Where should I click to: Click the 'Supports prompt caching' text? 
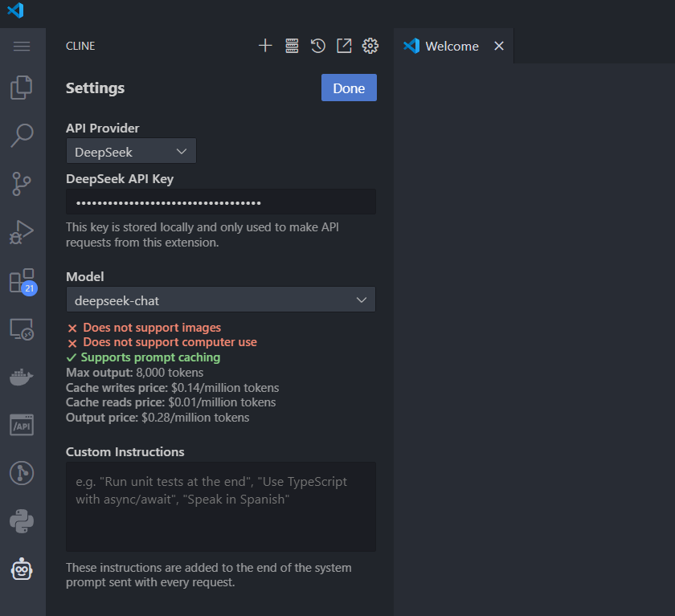coord(151,357)
